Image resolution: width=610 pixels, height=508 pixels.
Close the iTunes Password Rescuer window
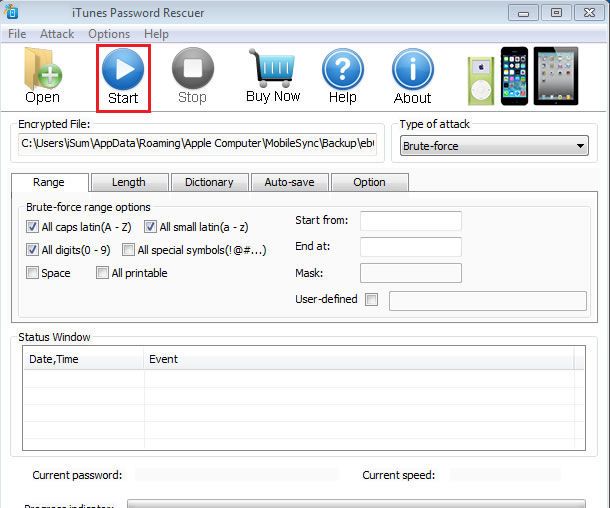click(x=589, y=13)
